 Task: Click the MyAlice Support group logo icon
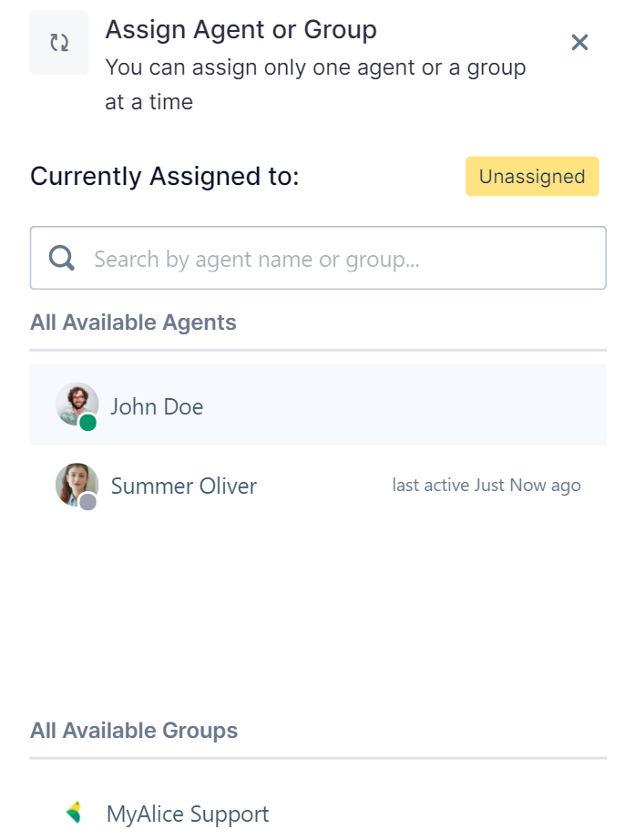(74, 813)
